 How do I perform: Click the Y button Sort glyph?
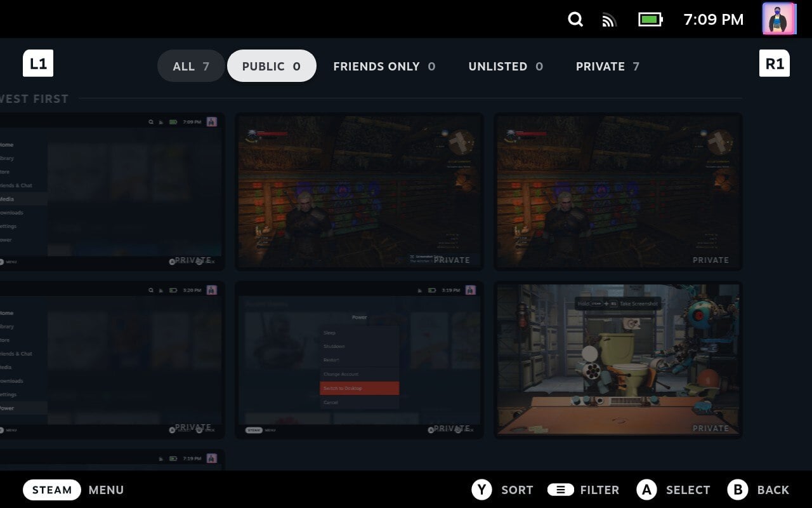[x=481, y=490]
